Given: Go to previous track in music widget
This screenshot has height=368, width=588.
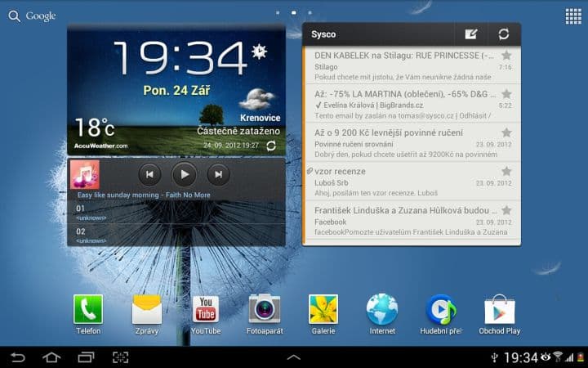Looking at the screenshot, I should tap(149, 173).
